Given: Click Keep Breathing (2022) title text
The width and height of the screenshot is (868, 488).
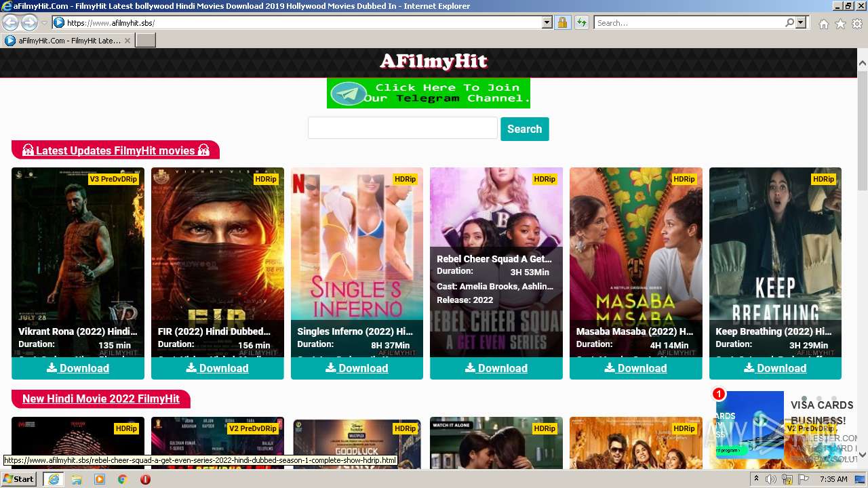Looking at the screenshot, I should (774, 331).
